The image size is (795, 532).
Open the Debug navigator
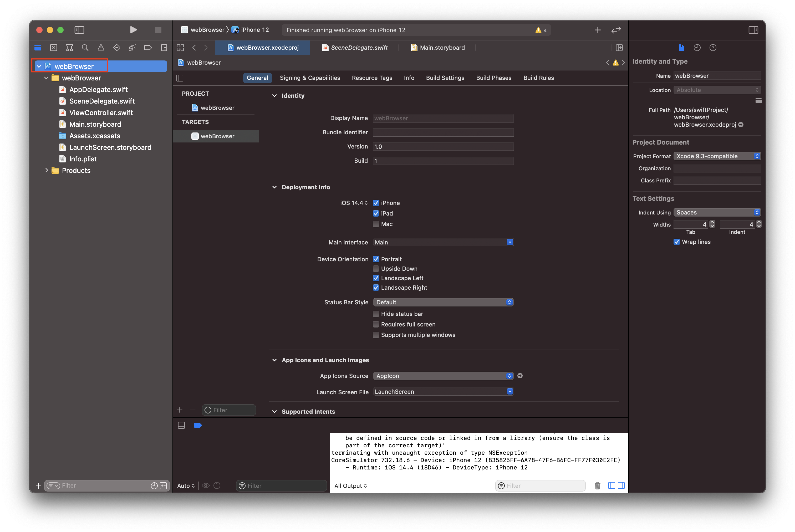click(x=132, y=48)
